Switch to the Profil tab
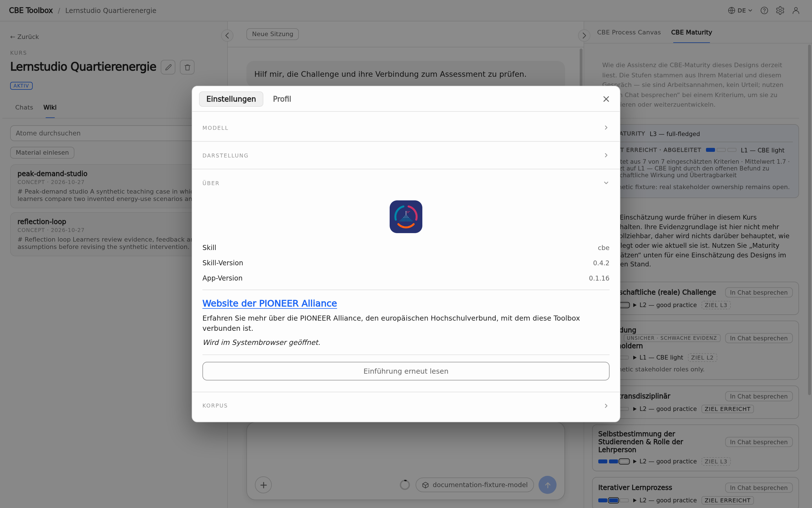The width and height of the screenshot is (812, 508). 282,99
